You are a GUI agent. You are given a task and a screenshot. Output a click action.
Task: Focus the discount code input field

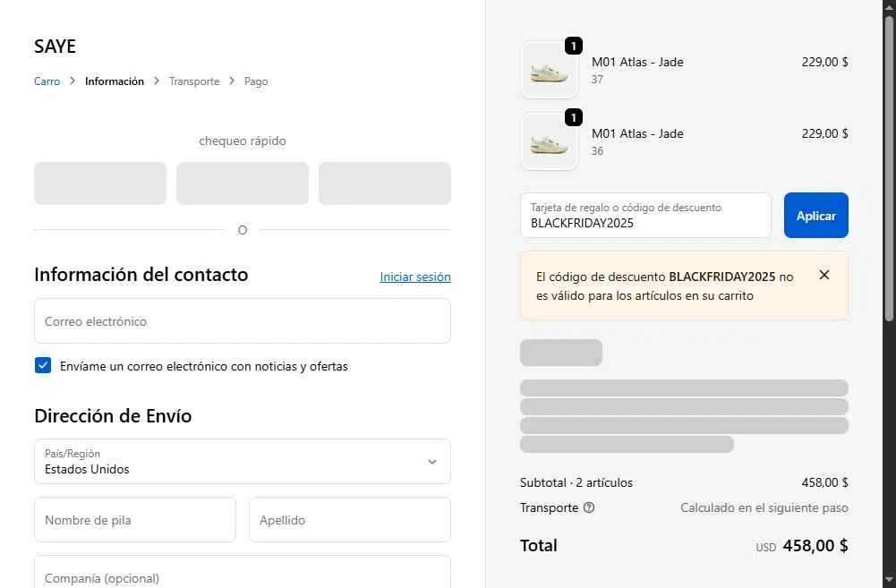(x=645, y=216)
